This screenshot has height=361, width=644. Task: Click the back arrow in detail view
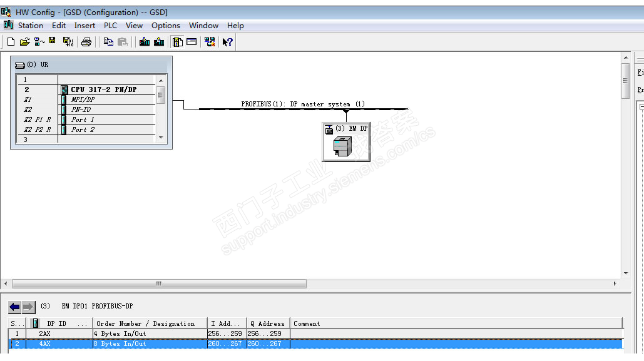pos(15,307)
